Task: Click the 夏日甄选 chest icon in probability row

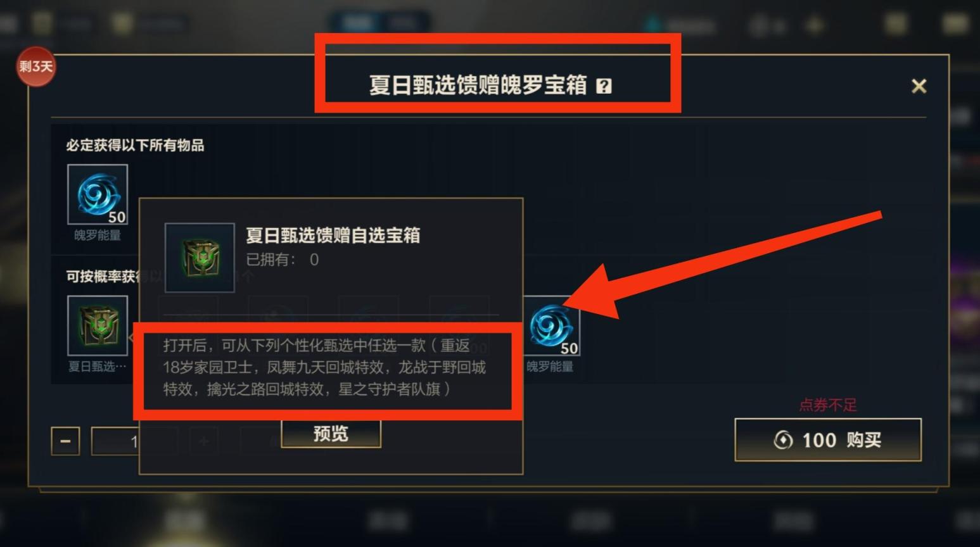Action: (x=98, y=325)
